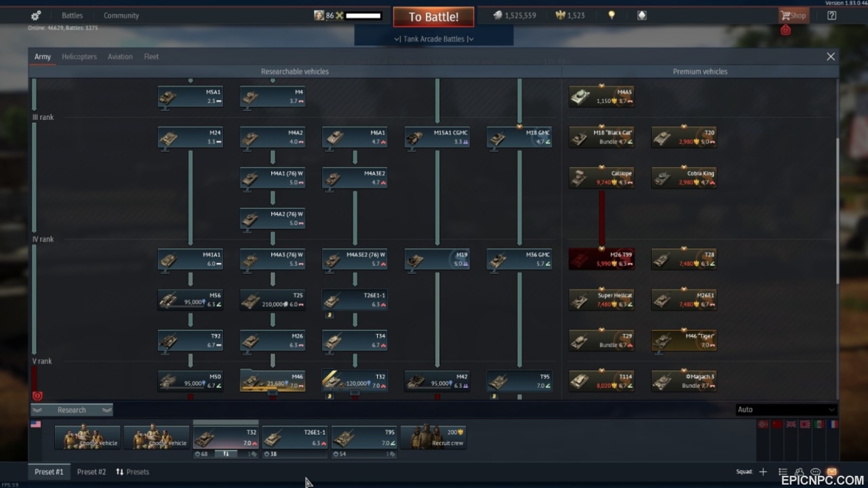Open the Presets menu
Viewport: 868px width, 488px height.
point(132,472)
